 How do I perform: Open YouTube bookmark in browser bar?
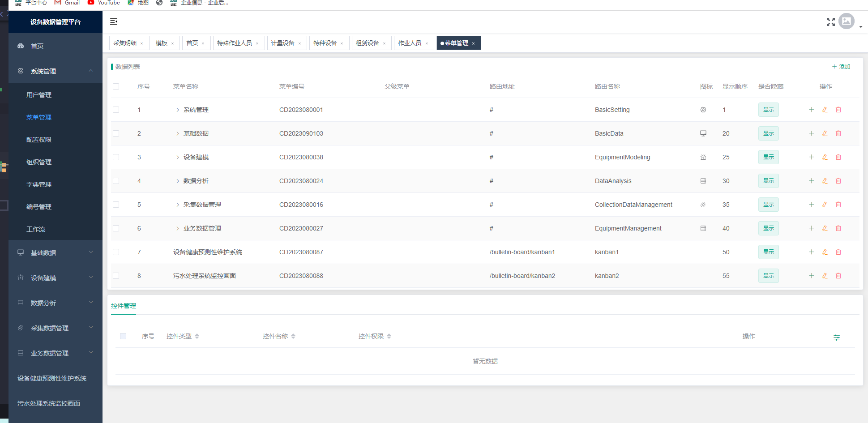(x=103, y=3)
